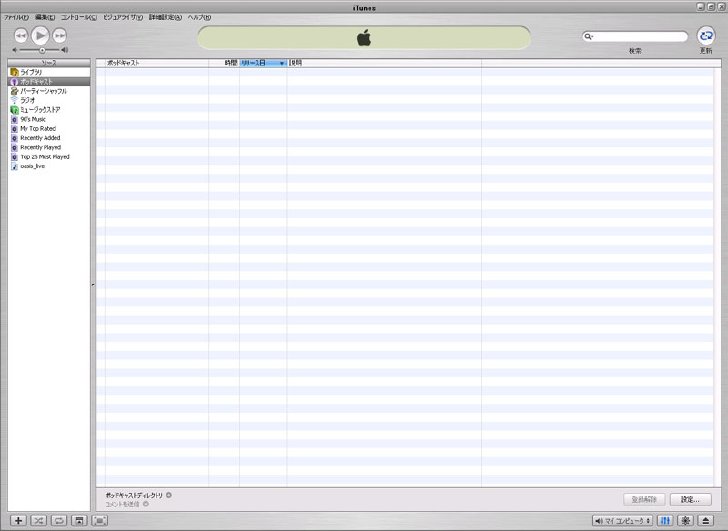Image resolution: width=728 pixels, height=531 pixels.
Task: Click the volume slider knob
Action: point(42,50)
